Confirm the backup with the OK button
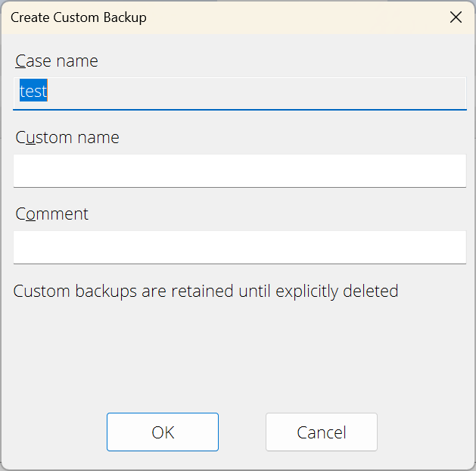 tap(163, 432)
